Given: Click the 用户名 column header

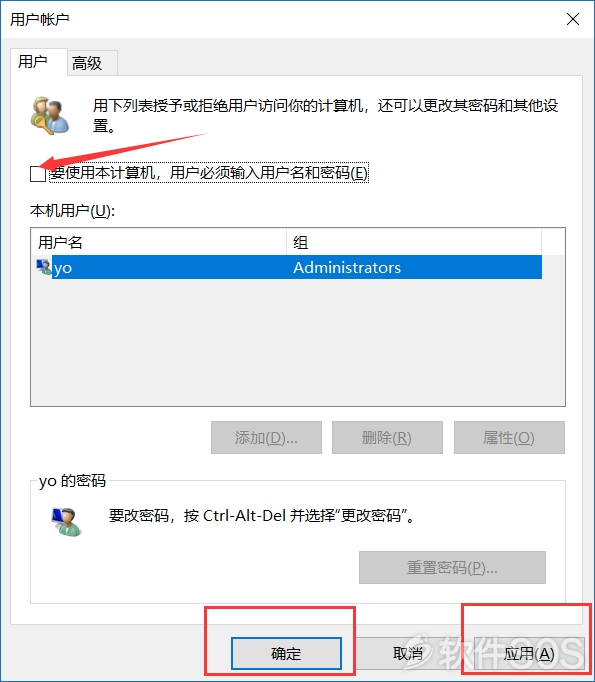Looking at the screenshot, I should (x=159, y=242).
